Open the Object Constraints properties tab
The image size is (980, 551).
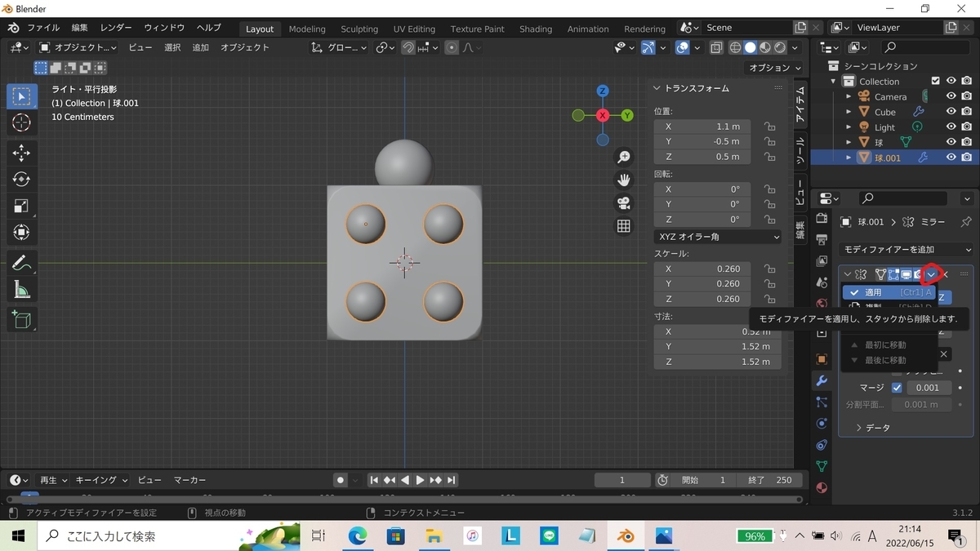822,445
